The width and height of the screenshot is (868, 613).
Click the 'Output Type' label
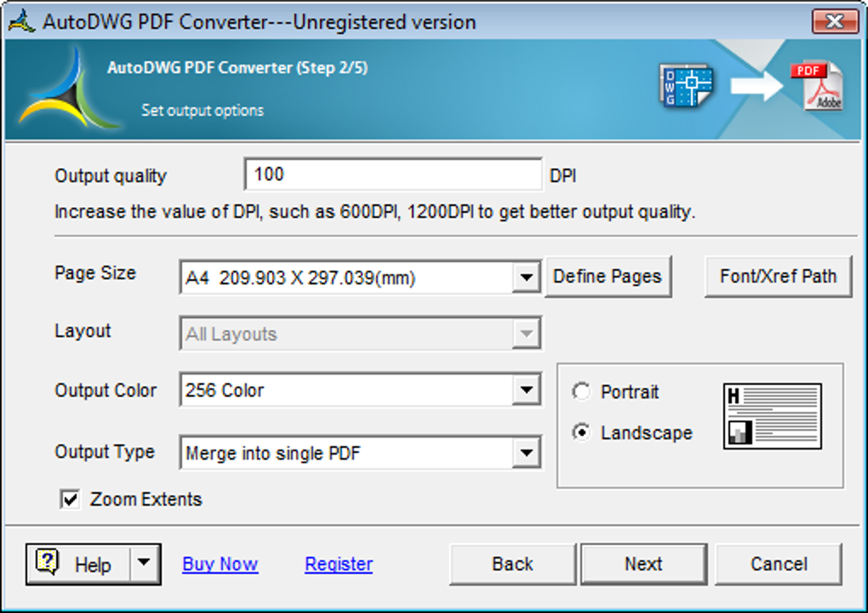(x=105, y=452)
